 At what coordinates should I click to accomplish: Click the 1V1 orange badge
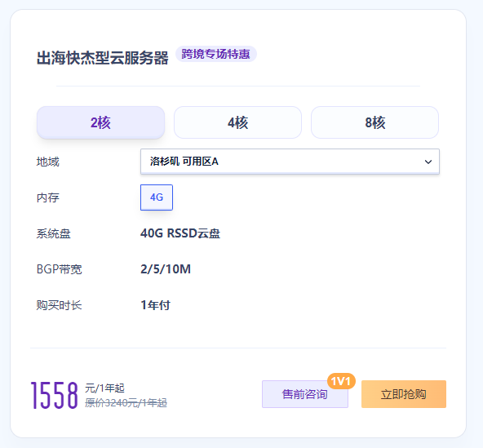point(341,381)
